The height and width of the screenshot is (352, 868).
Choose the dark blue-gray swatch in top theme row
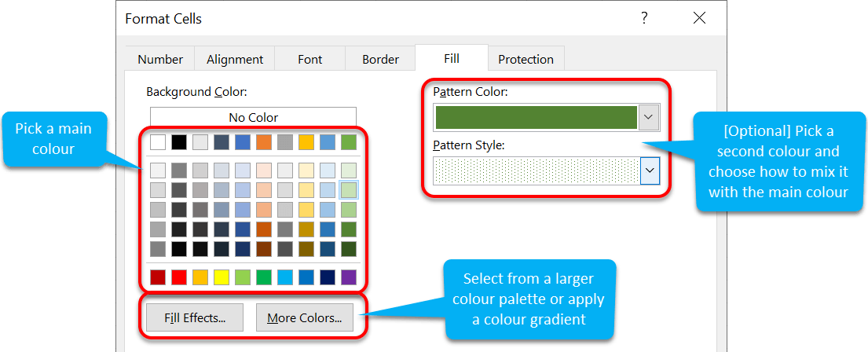coord(222,142)
